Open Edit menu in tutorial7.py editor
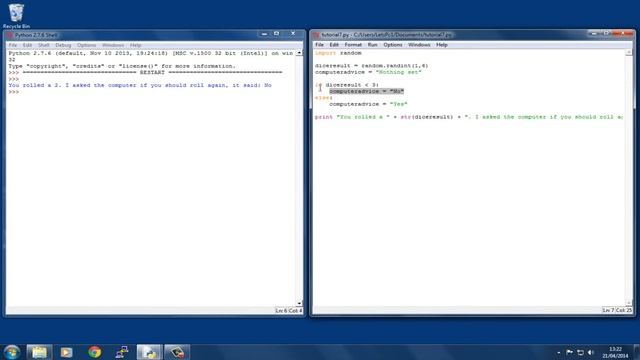Viewport: 640px width, 360px height. pos(334,45)
